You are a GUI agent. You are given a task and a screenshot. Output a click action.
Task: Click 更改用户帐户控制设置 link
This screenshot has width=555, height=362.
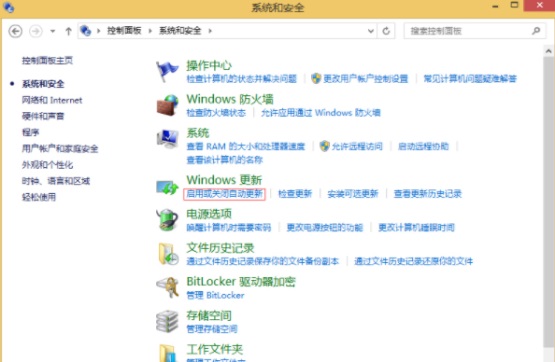(x=366, y=79)
